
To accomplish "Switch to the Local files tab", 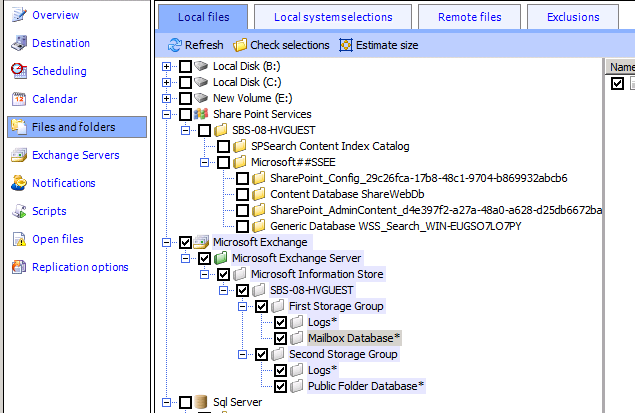I will (203, 17).
